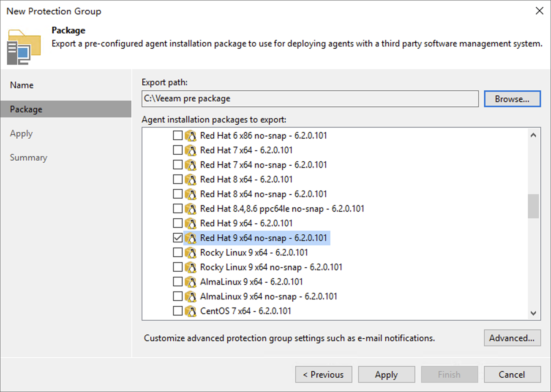Open the Apply step in sidebar
Image resolution: width=551 pixels, height=392 pixels.
tap(22, 133)
